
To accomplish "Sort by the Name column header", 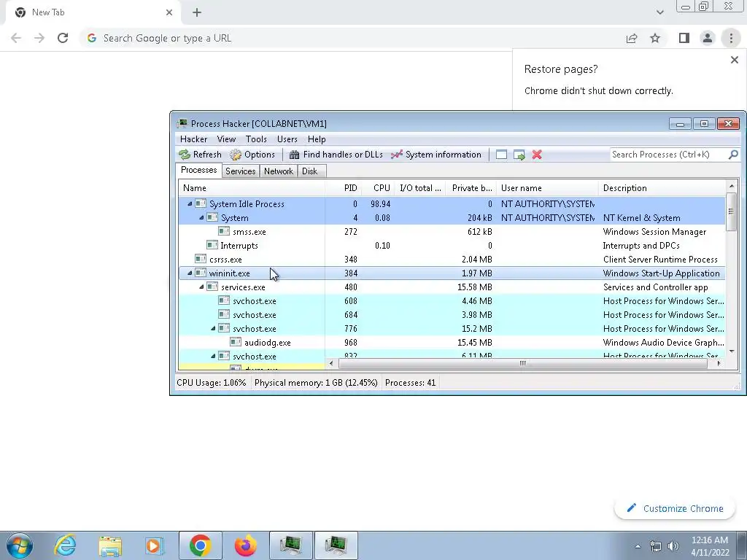I will tap(252, 188).
